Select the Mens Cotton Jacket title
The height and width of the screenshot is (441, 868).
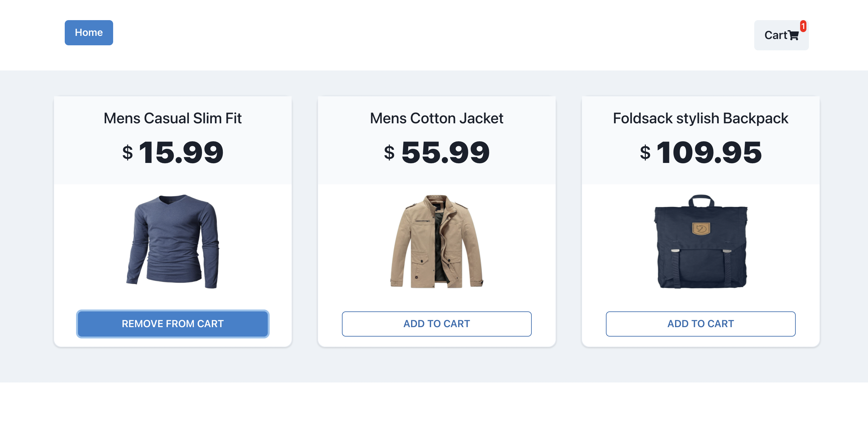pyautogui.click(x=437, y=118)
